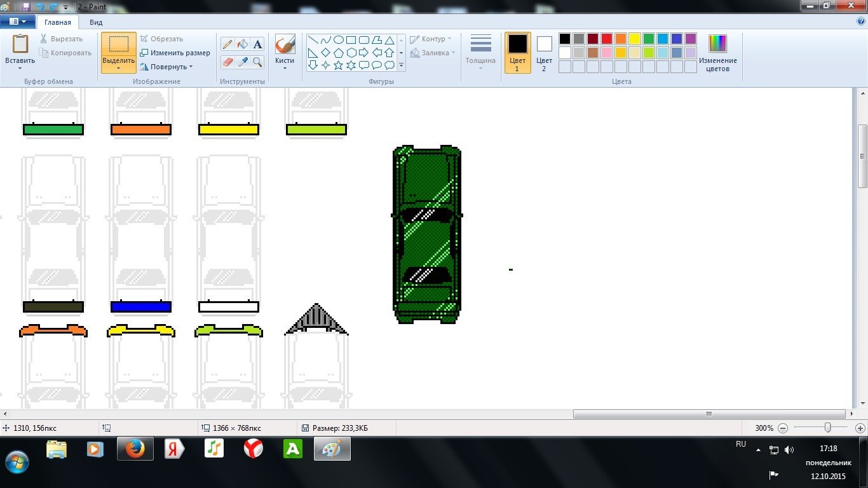
Task: Click the gray striped triangle roof on canvas
Action: click(316, 319)
